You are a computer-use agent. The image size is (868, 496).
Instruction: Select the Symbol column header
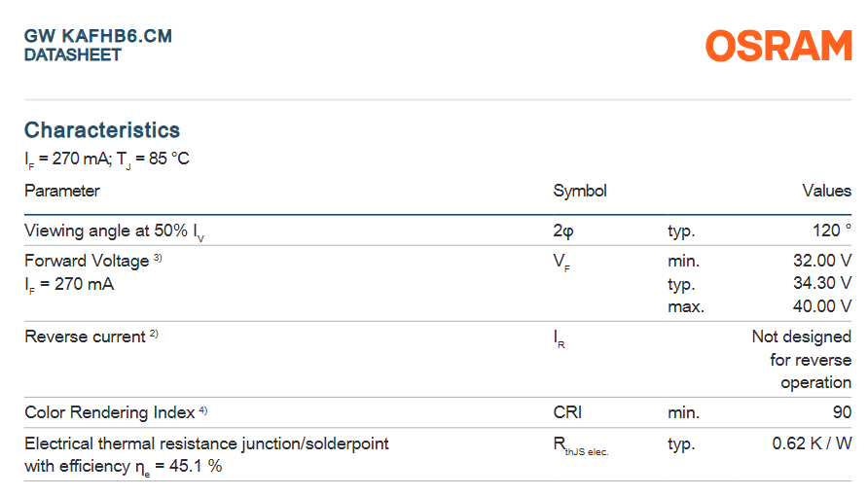pyautogui.click(x=580, y=191)
